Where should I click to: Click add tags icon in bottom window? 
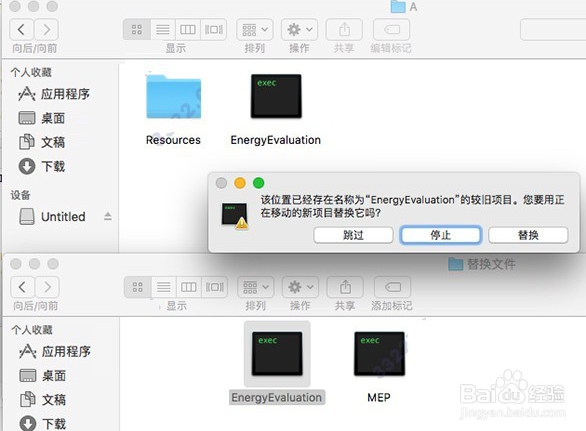click(x=392, y=287)
